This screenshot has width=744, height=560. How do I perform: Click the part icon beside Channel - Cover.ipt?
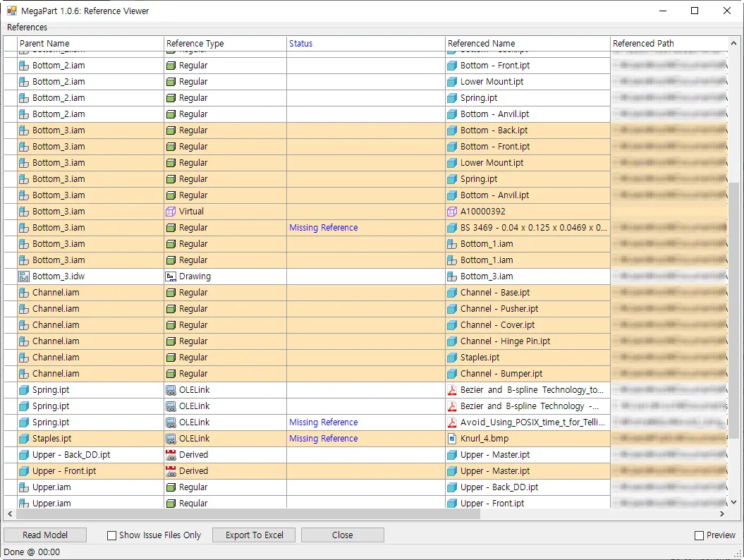(x=452, y=325)
